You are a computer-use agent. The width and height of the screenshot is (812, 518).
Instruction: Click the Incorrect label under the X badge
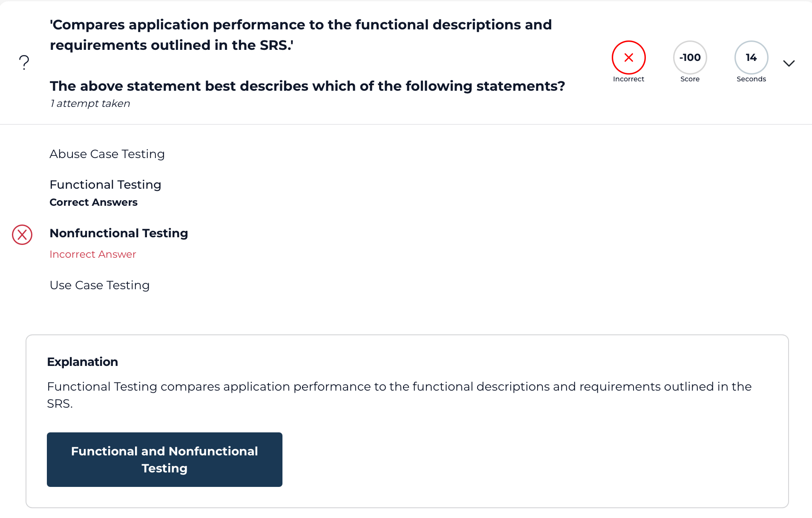(628, 79)
